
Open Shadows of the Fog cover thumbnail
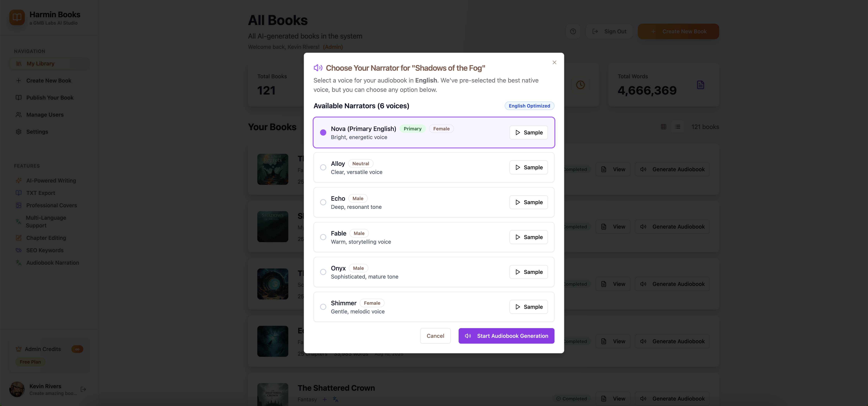(273, 227)
